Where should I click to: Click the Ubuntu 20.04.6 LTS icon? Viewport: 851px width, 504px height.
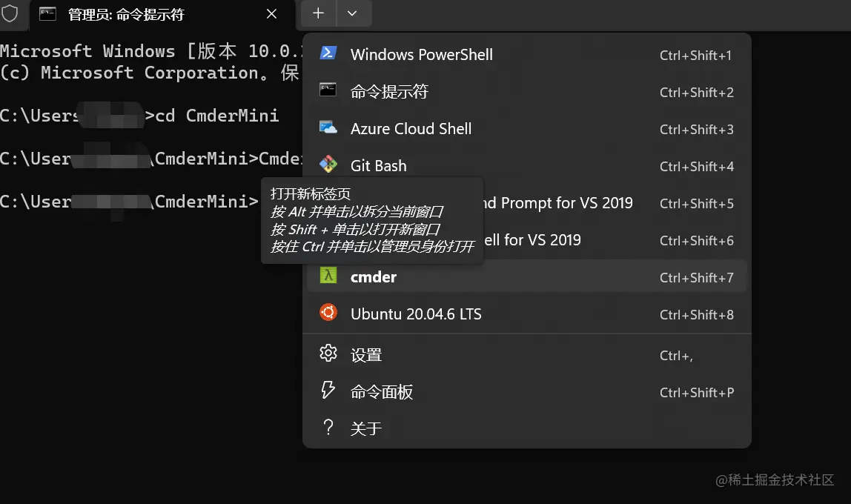(328, 314)
